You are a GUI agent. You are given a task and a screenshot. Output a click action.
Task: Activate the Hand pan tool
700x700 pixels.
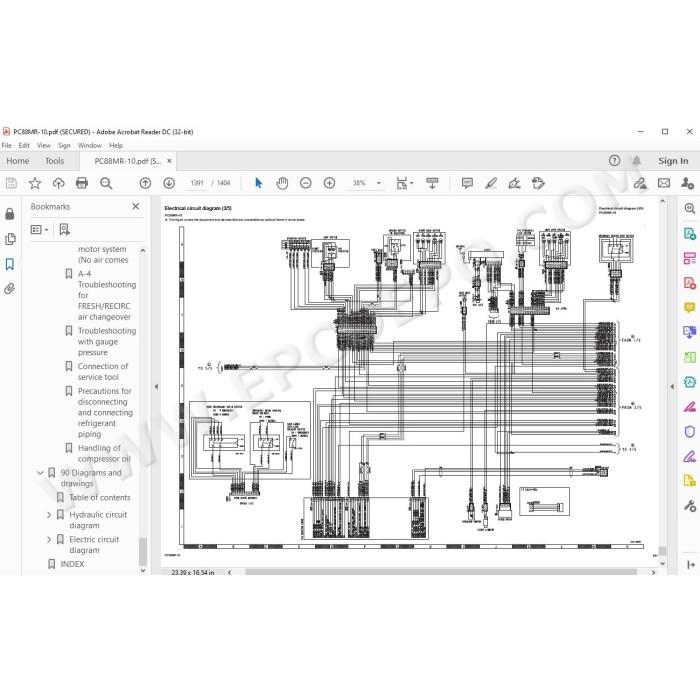[282, 183]
